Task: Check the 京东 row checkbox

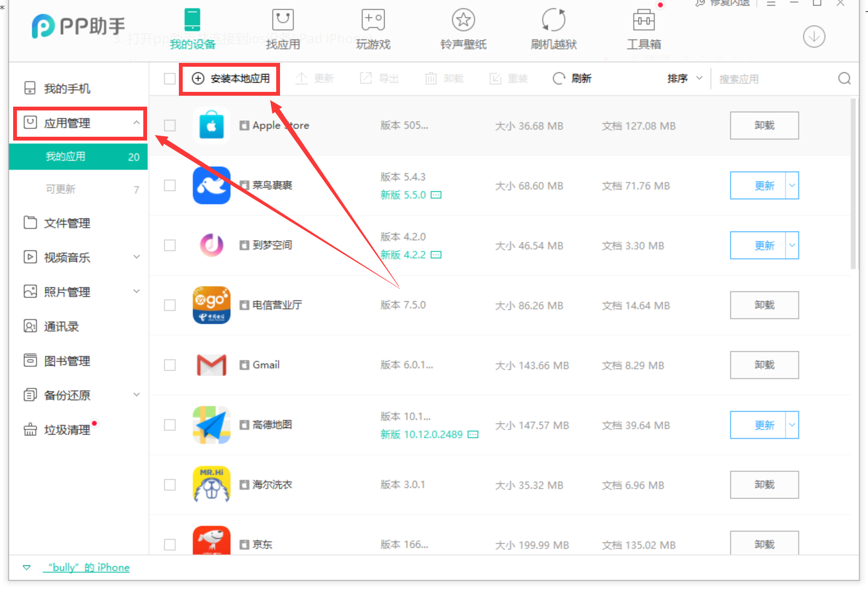Action: pos(170,545)
